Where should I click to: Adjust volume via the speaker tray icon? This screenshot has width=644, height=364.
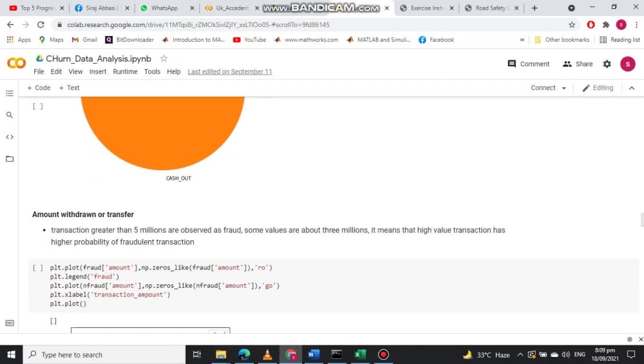click(566, 354)
